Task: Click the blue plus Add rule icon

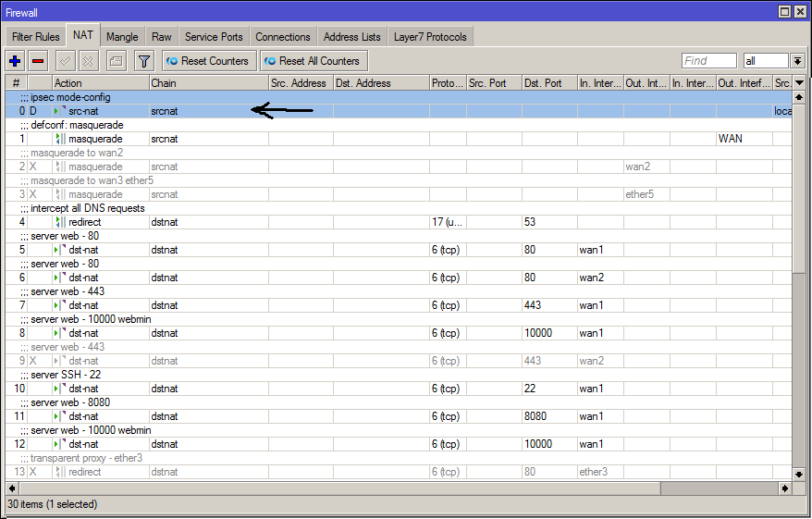Action: [15, 61]
